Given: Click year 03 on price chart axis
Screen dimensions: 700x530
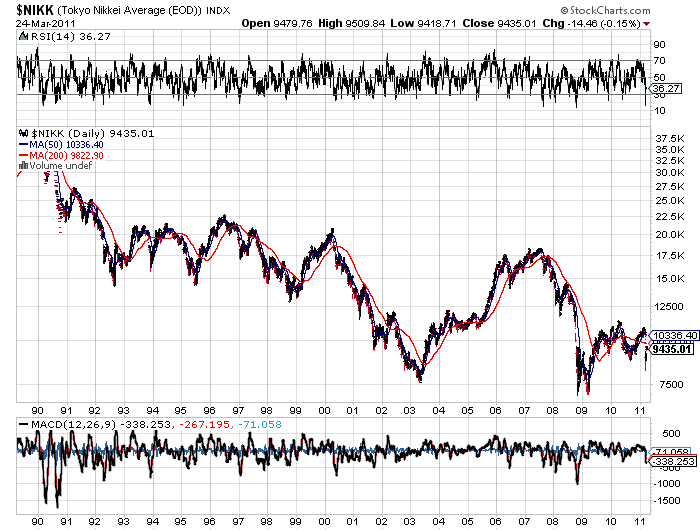Looking at the screenshot, I should coord(410,410).
